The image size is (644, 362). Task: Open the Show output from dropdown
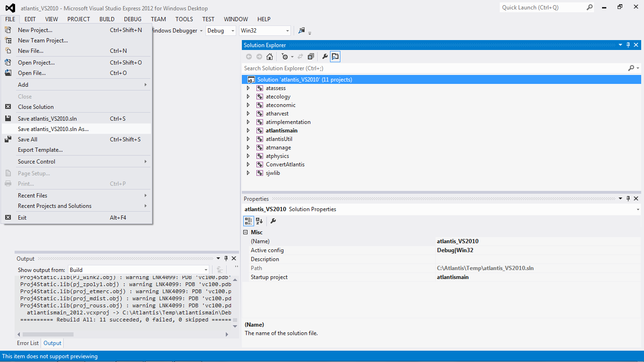(x=139, y=270)
